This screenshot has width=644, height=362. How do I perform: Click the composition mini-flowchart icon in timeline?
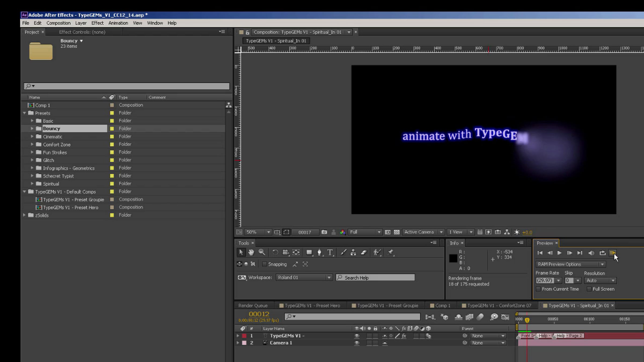point(430,317)
